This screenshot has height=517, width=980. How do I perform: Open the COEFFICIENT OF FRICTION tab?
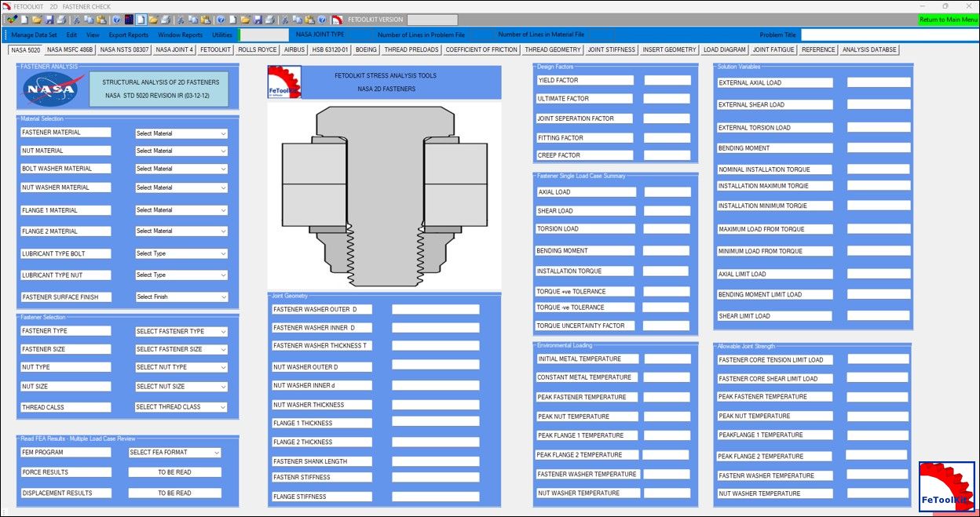[x=481, y=49]
